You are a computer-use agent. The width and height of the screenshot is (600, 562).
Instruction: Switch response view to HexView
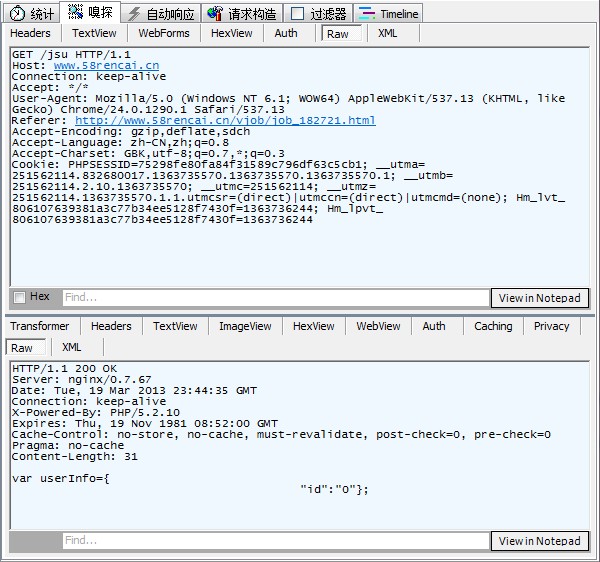(313, 326)
